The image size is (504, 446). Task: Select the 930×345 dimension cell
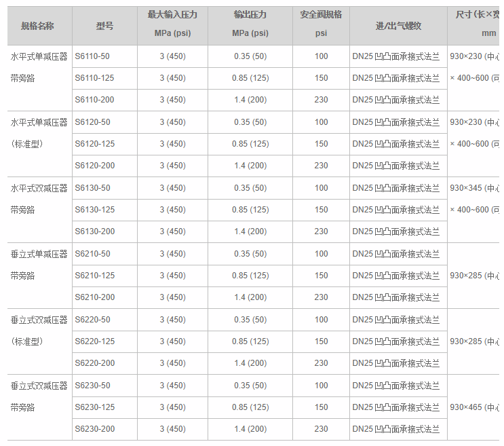coord(474,188)
